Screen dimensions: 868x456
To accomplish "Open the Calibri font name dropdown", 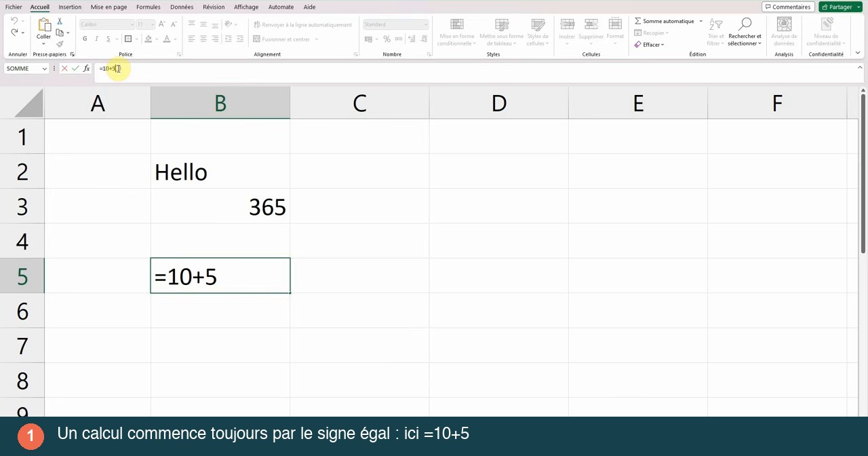I will [x=132, y=24].
